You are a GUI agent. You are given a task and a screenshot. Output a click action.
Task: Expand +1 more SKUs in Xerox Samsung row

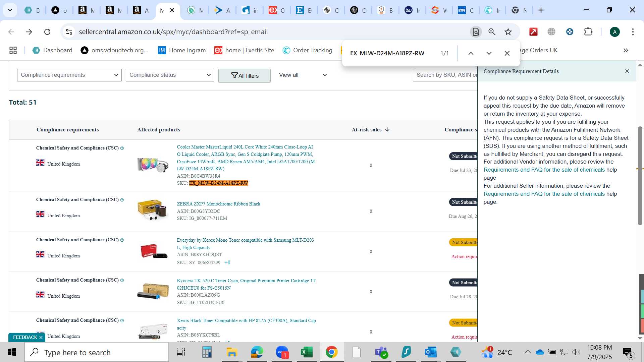pos(227,262)
